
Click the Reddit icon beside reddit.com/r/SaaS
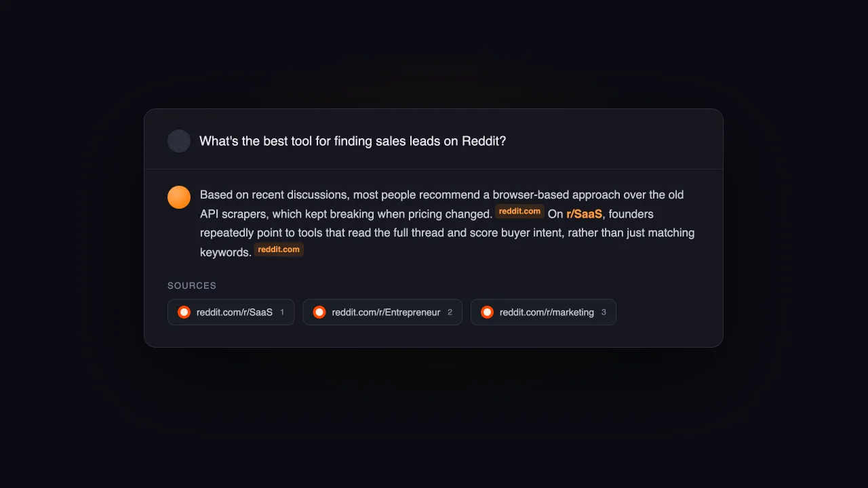coord(184,312)
